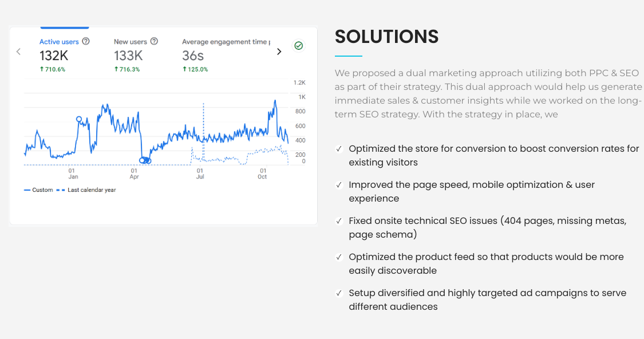644x339 pixels.
Task: Toggle the Custom series in chart legend
Action: tap(38, 190)
